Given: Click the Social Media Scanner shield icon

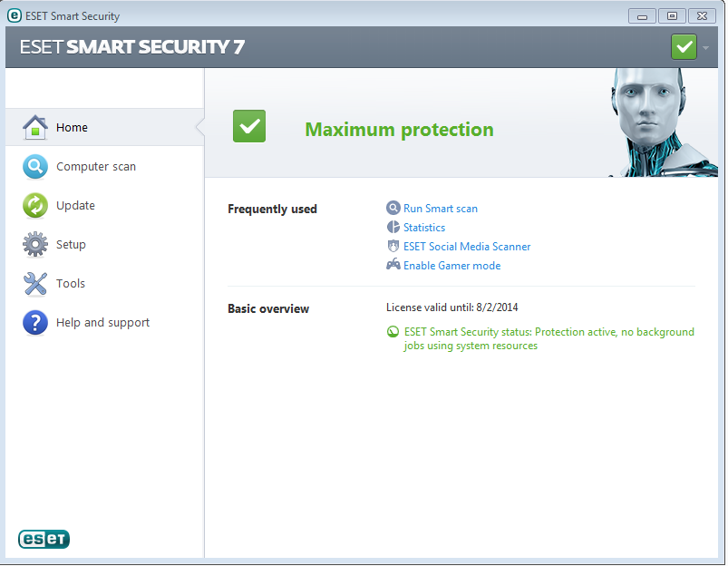Looking at the screenshot, I should [x=393, y=247].
